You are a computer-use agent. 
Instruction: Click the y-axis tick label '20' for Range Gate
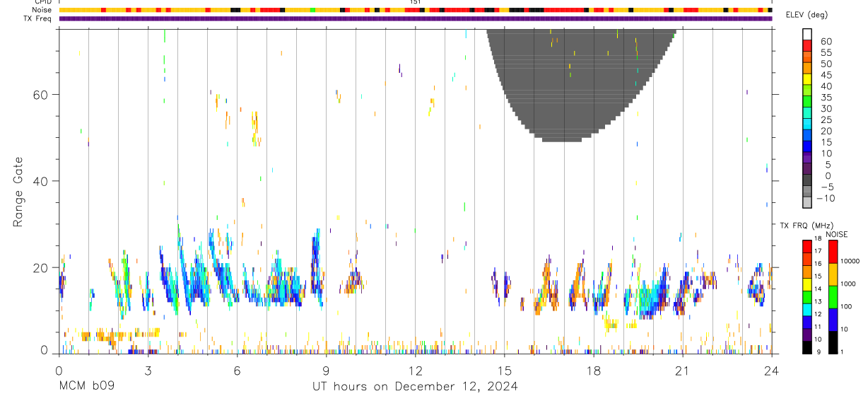click(x=42, y=268)
